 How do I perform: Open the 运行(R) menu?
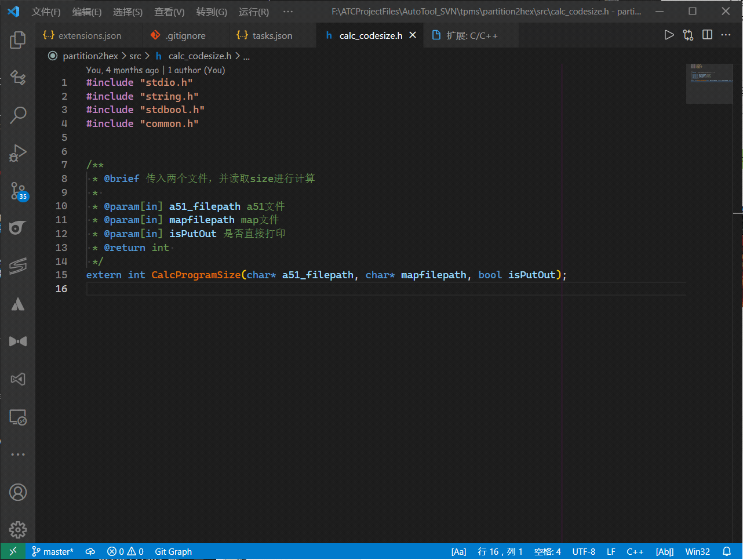pyautogui.click(x=253, y=12)
